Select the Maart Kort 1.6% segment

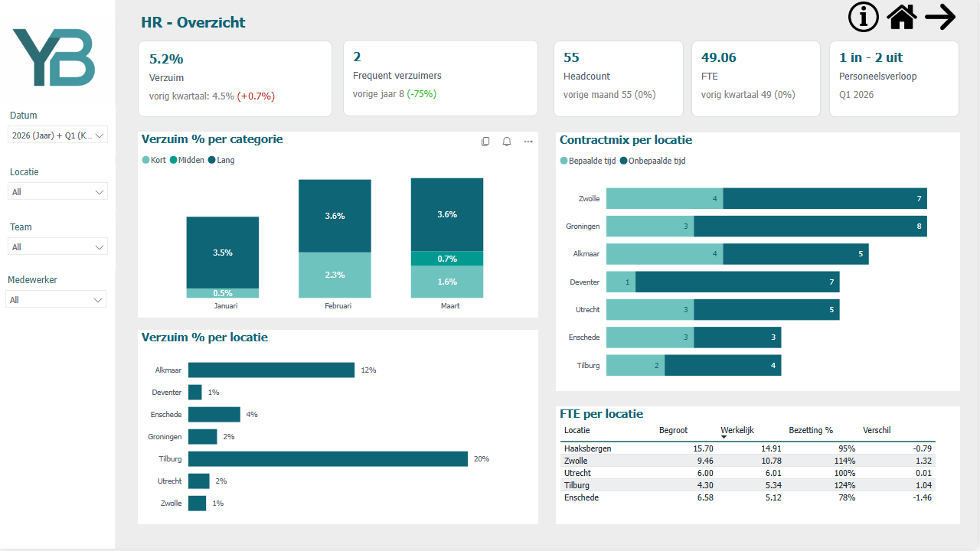tap(447, 282)
